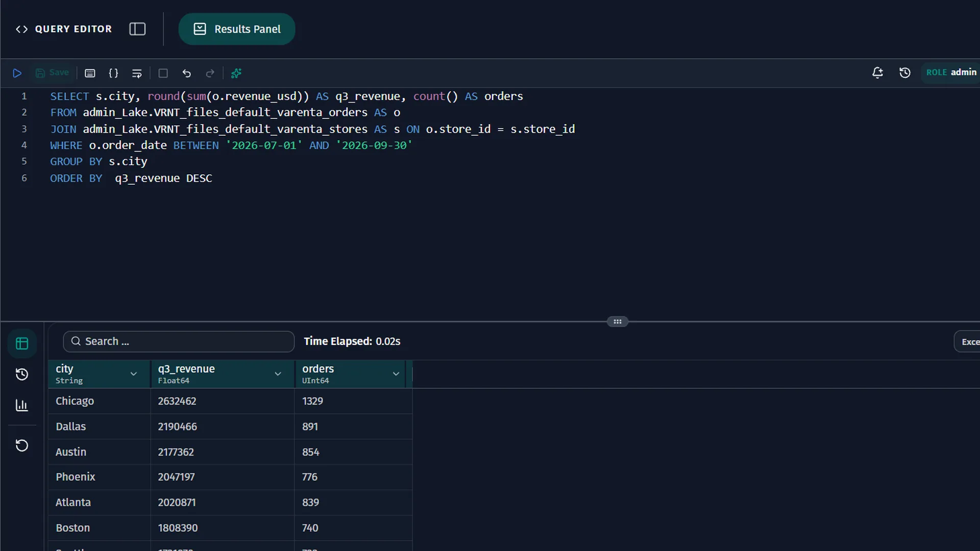Image resolution: width=980 pixels, height=551 pixels.
Task: Expand the orders column dropdown
Action: click(396, 374)
